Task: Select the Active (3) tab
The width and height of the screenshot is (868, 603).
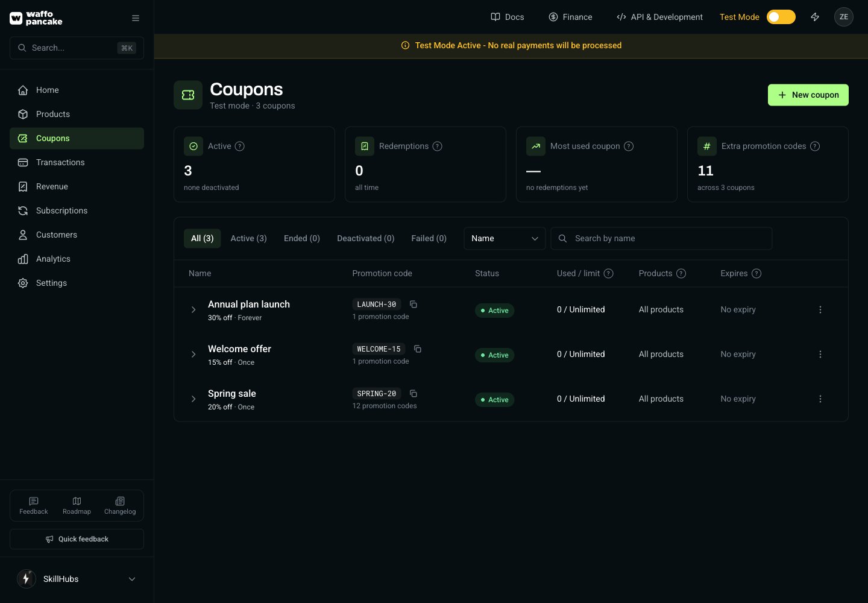Action: [x=248, y=238]
